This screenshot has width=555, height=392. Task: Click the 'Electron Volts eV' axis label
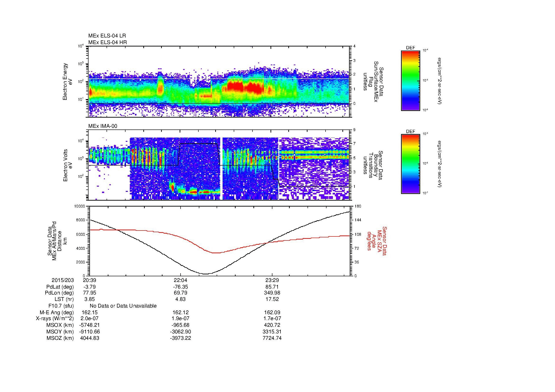click(68, 165)
